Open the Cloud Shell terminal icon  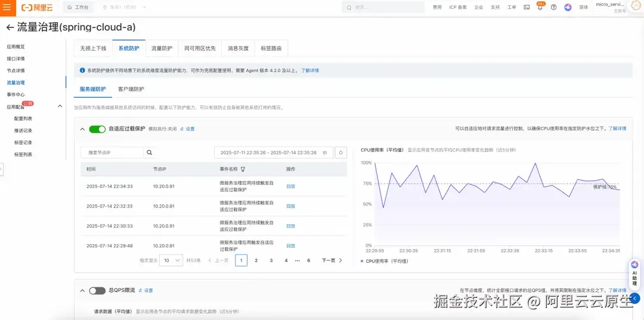click(x=527, y=7)
